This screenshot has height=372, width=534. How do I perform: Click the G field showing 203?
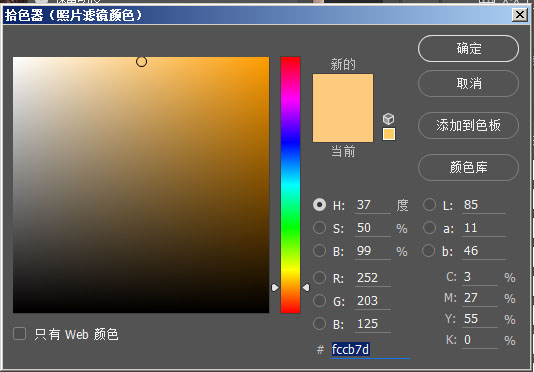(x=373, y=301)
